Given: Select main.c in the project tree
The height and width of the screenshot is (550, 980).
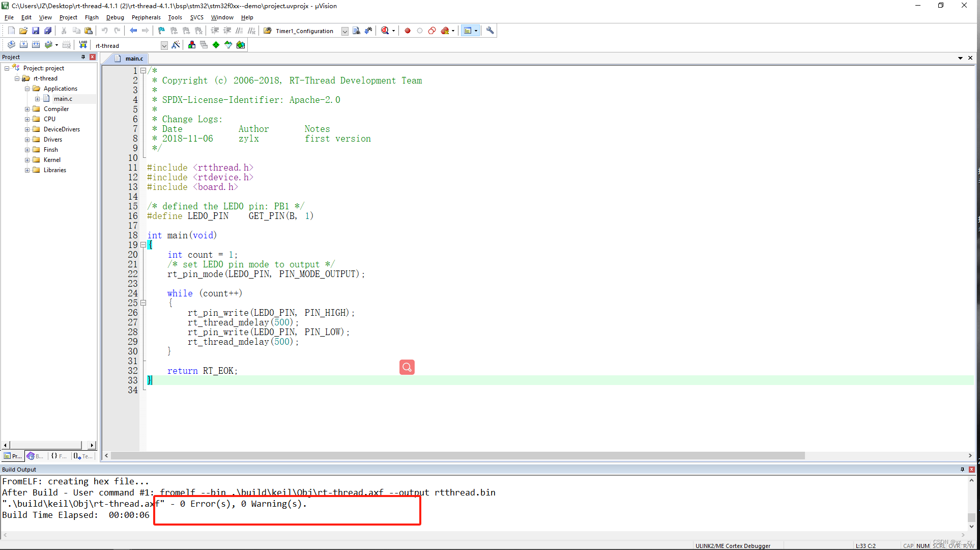Looking at the screenshot, I should click(x=63, y=99).
